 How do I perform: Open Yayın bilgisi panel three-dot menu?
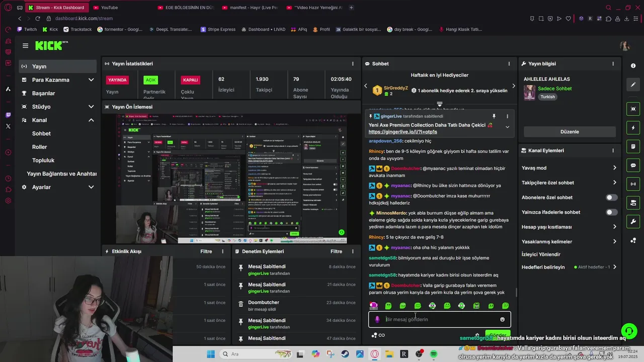pyautogui.click(x=613, y=64)
